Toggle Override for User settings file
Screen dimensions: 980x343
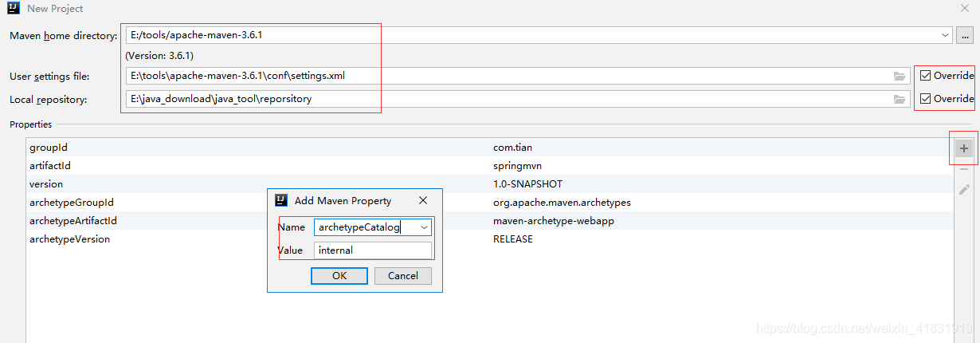924,76
